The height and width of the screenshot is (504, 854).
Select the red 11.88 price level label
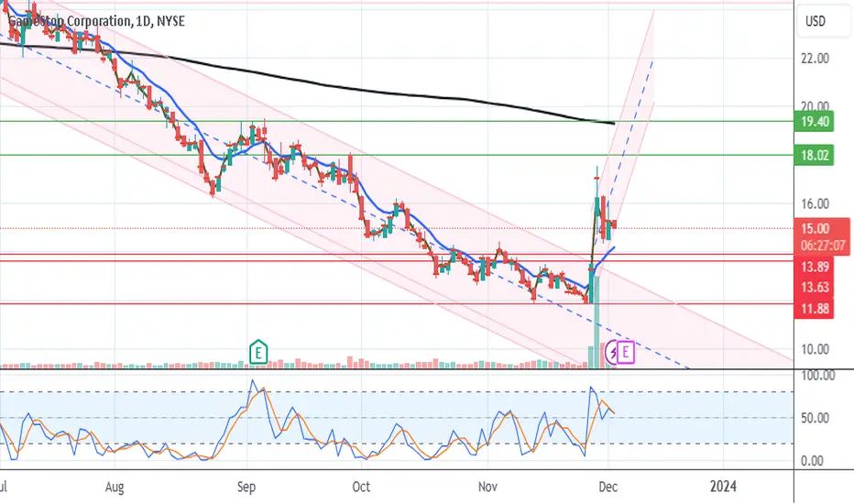[x=815, y=309]
